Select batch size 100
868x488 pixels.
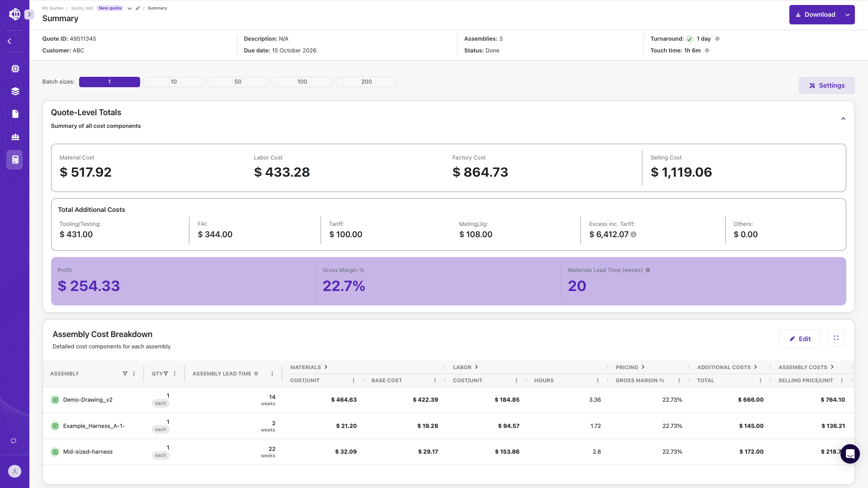pyautogui.click(x=302, y=82)
